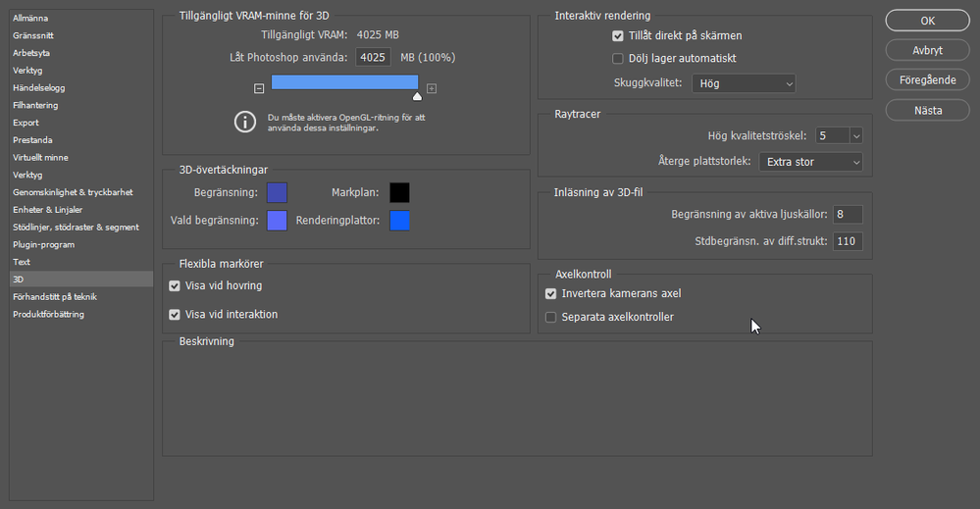Select Prestanda in the sidebar

(33, 140)
